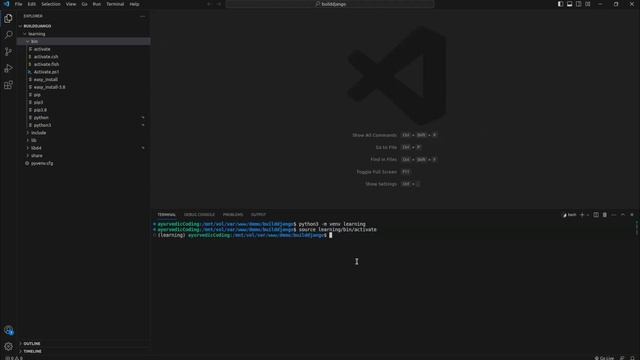The height and width of the screenshot is (360, 640).
Task: Focus the terminal prompt line
Action: pos(245,236)
